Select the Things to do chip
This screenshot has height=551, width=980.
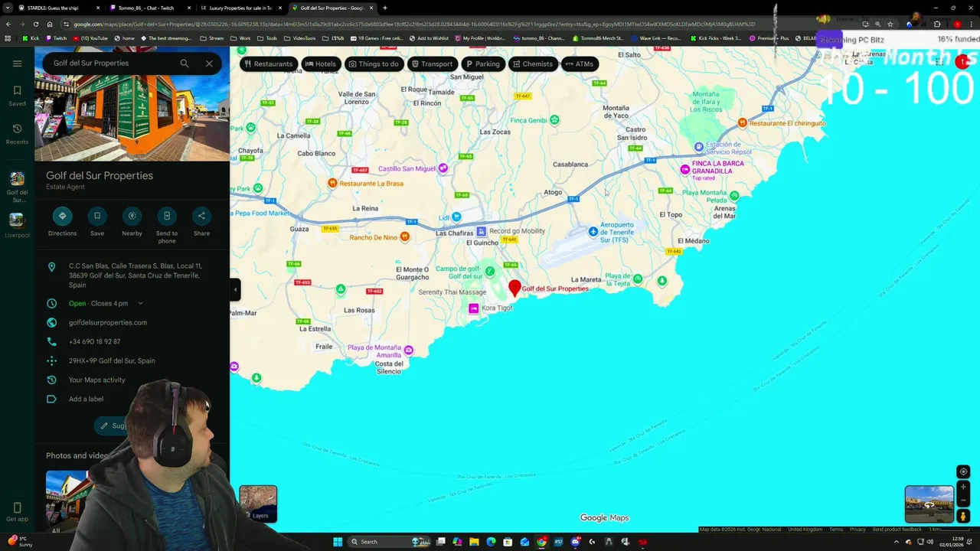click(x=374, y=64)
